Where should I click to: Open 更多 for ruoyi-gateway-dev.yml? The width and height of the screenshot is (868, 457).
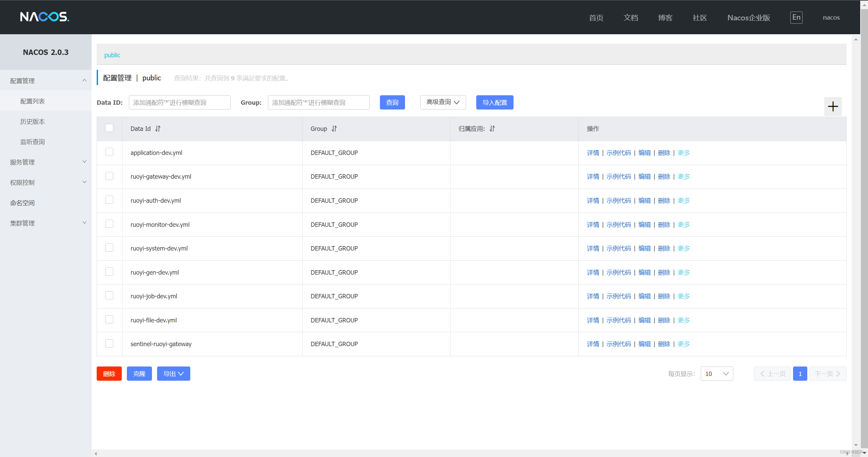click(684, 177)
